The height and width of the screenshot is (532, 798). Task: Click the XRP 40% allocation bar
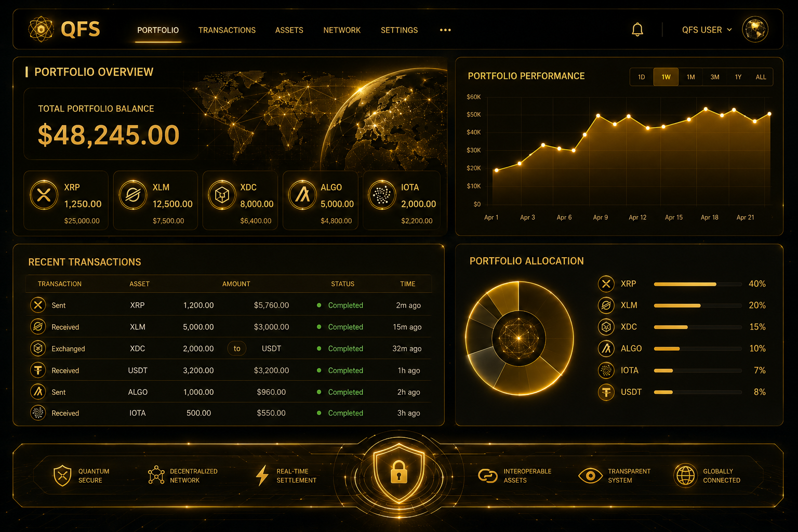[x=698, y=284]
